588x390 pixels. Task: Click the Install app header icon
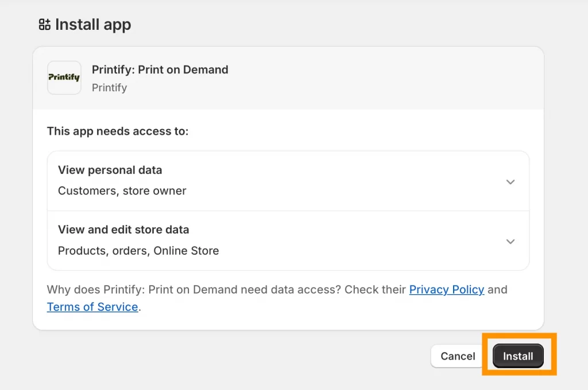[45, 24]
